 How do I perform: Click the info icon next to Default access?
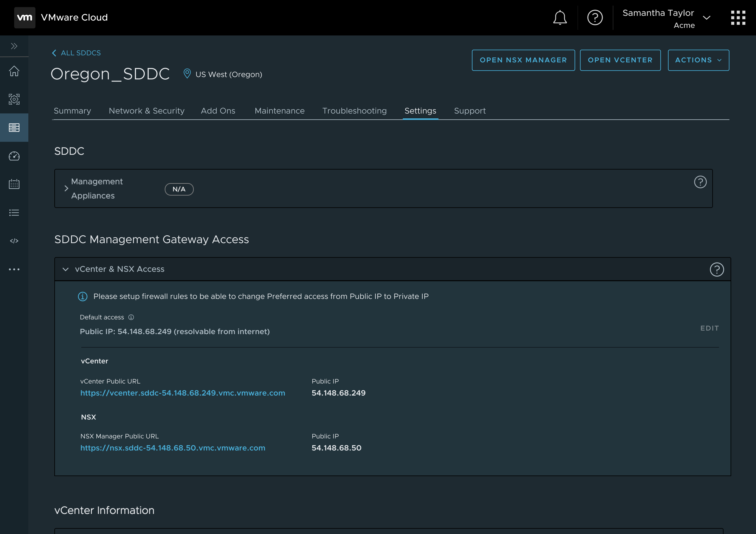[x=131, y=317]
